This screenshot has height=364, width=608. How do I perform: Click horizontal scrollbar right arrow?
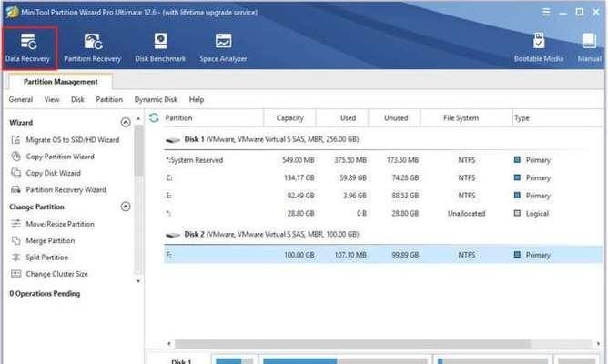tap(598, 344)
